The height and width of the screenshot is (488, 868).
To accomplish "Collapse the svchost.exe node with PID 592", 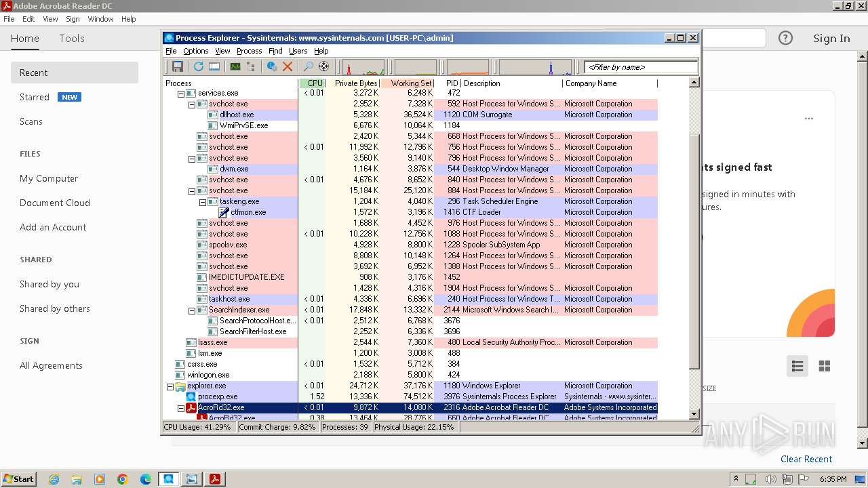I will (192, 104).
